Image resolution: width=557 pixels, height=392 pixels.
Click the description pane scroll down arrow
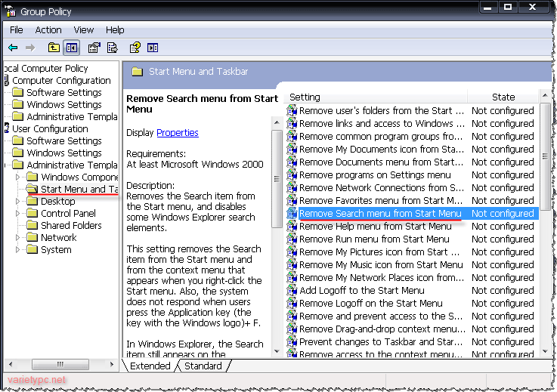(277, 351)
